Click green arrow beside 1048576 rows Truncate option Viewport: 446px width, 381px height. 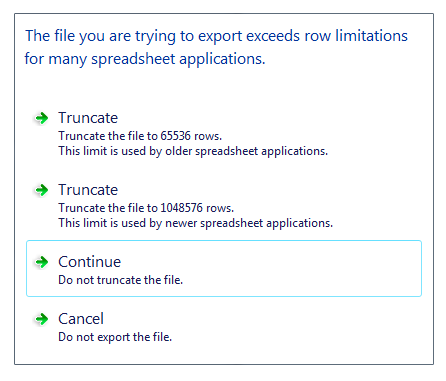tap(42, 190)
